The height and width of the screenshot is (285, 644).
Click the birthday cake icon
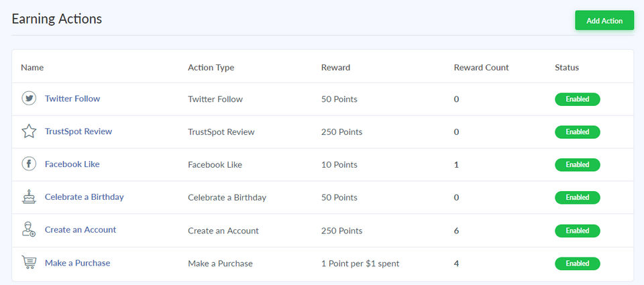(29, 197)
